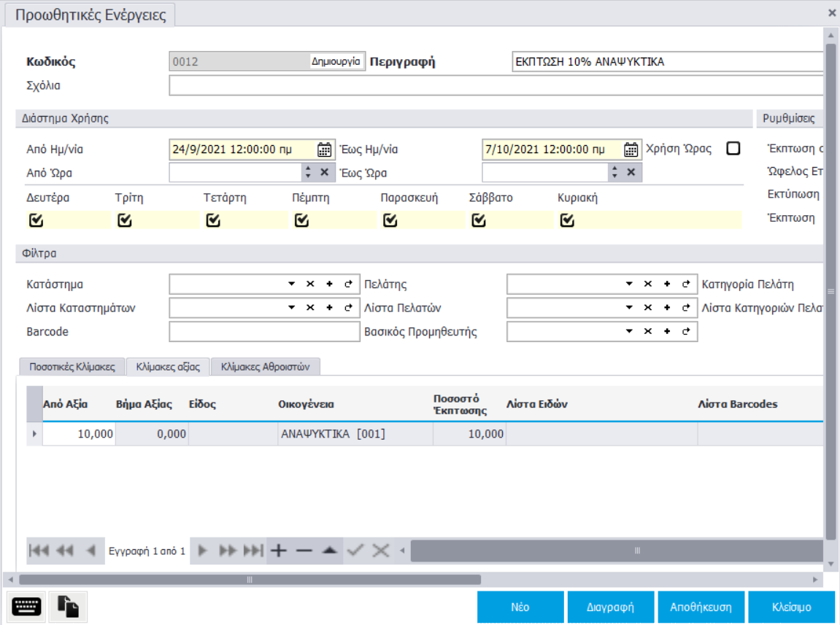Refresh the Κατάστημα filter list
840x625 pixels.
348,284
